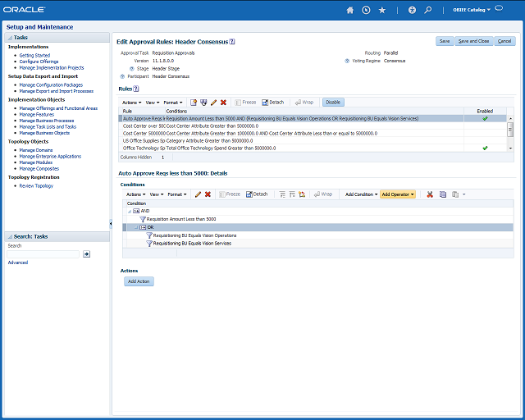
Task: Paste condition icon in Conditions toolbar
Action: 455,194
